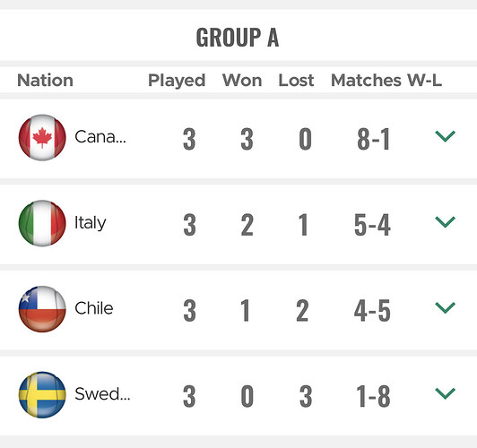Screen dimensions: 477x448
Task: Click the Won column header
Action: [x=242, y=81]
